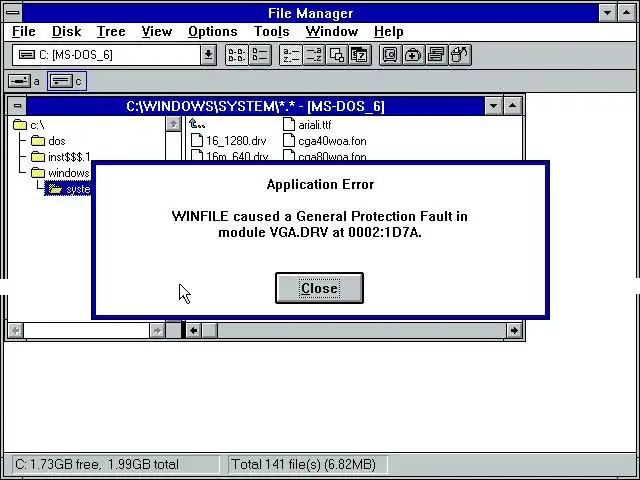Click the Name-only file view toolbar icon
Viewport: 640px width, 480px height.
point(237,55)
